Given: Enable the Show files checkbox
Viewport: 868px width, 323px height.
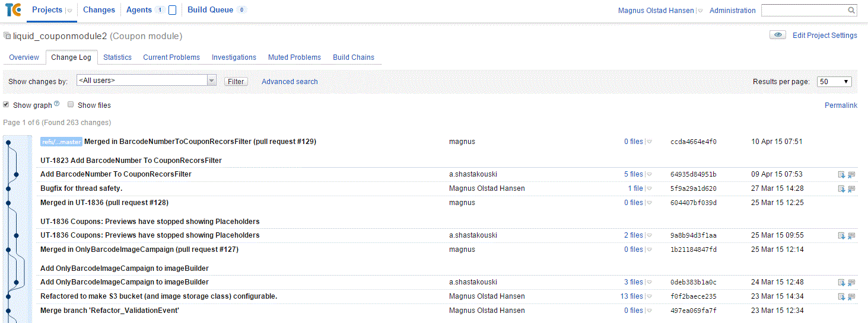Looking at the screenshot, I should click(71, 104).
